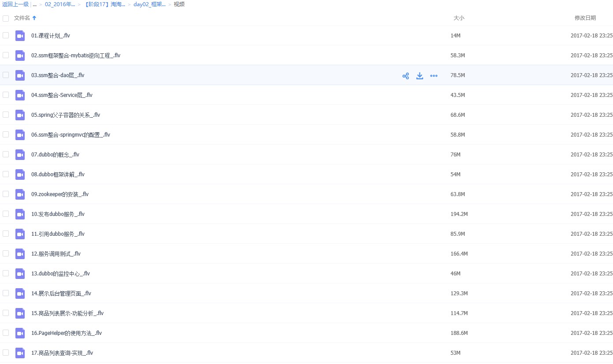
Task: Click video icon of 02.ssm框架整合-mybatis逆向工程
Action: (x=20, y=56)
